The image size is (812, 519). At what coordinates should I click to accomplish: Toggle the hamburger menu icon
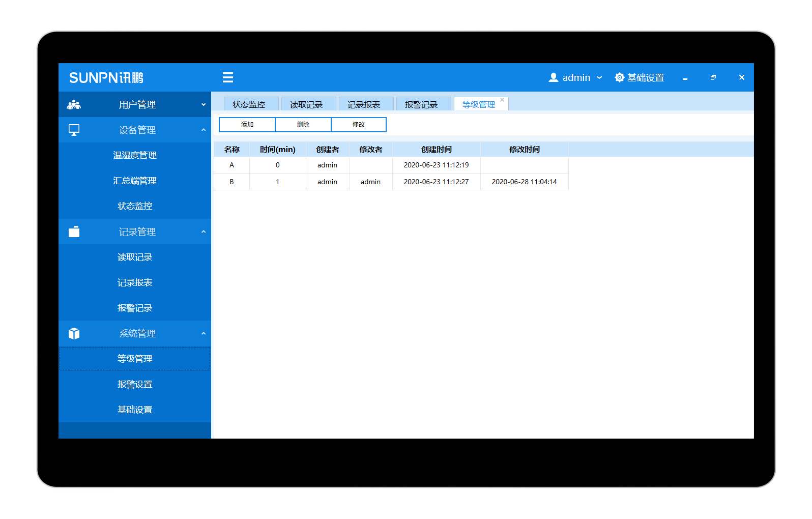point(228,77)
